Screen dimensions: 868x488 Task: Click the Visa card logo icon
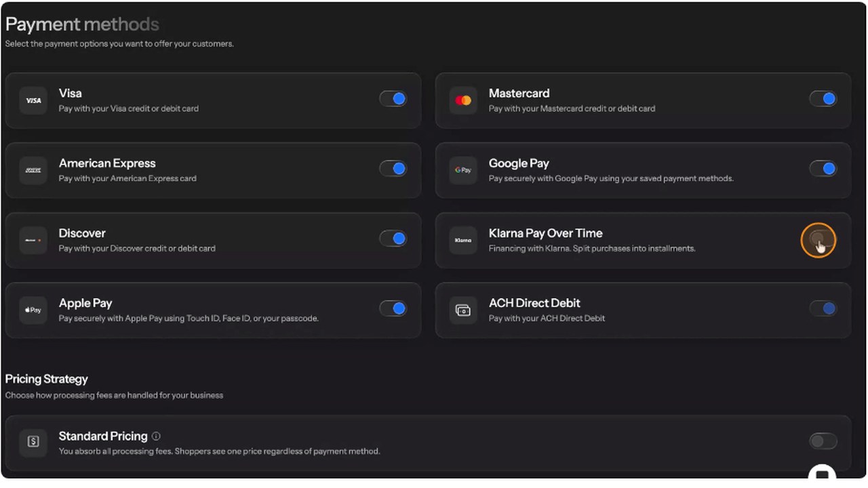pos(33,100)
